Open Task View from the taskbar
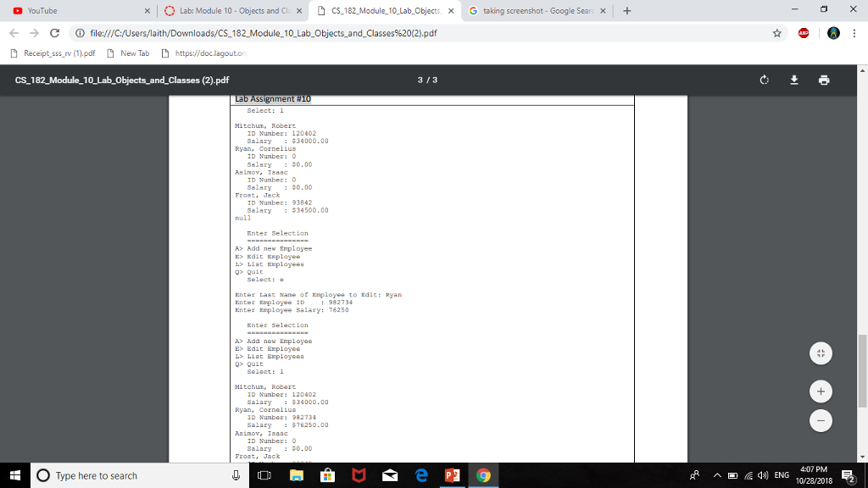The width and height of the screenshot is (868, 488). click(x=263, y=475)
